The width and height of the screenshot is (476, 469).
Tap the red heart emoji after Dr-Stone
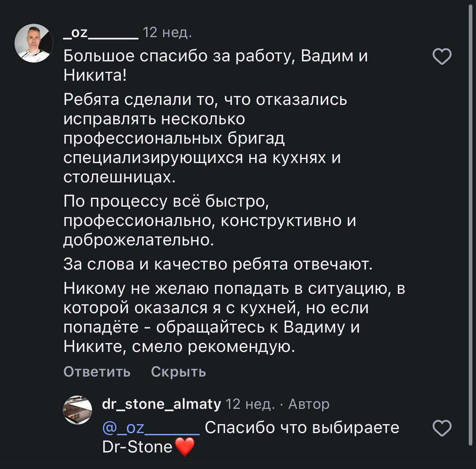(x=185, y=447)
